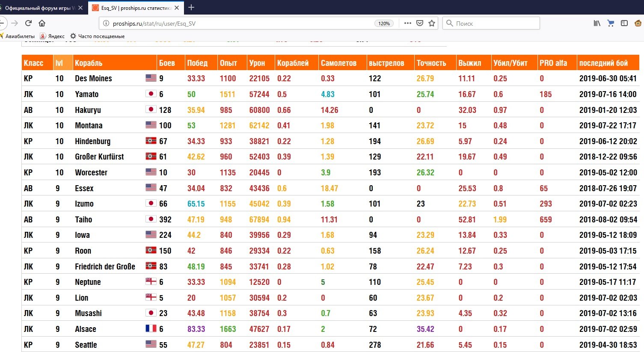Viewport: 644px width, 352px height.
Task: Toggle the sidebar view icon
Action: tap(624, 23)
